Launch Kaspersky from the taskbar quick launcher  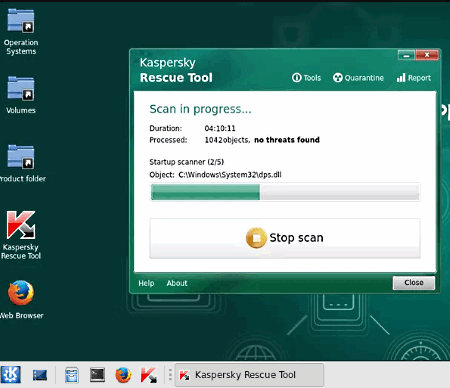pos(148,375)
